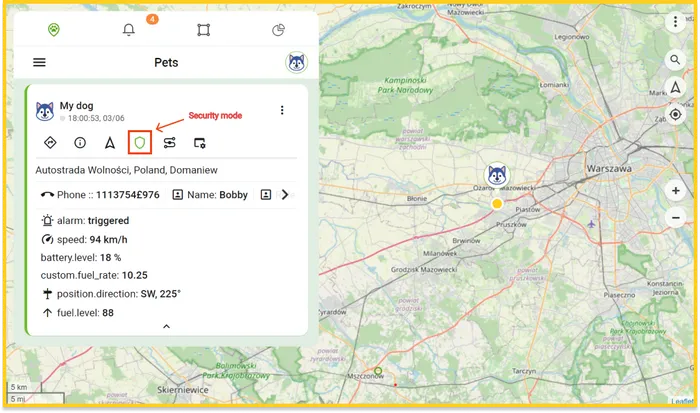Toggle Security mode shield icon
This screenshot has width=700, height=413.
140,143
